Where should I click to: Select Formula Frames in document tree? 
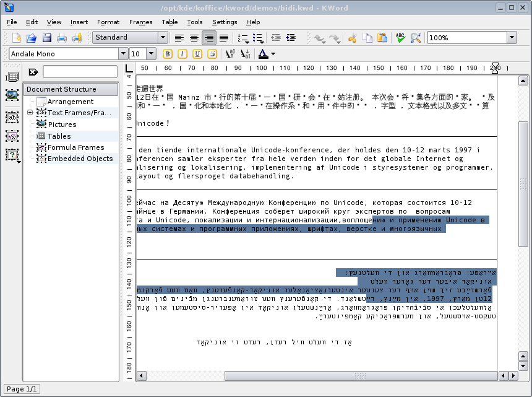76,147
